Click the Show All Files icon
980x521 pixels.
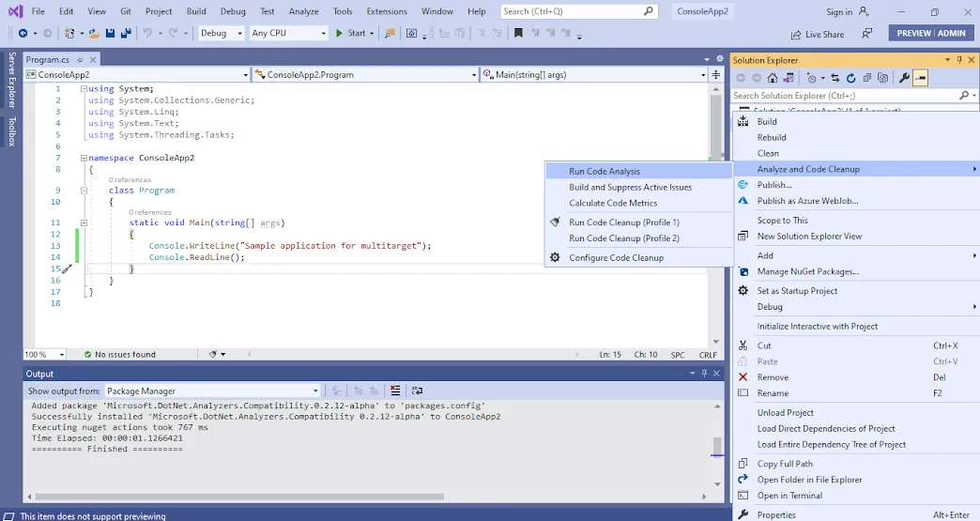882,78
